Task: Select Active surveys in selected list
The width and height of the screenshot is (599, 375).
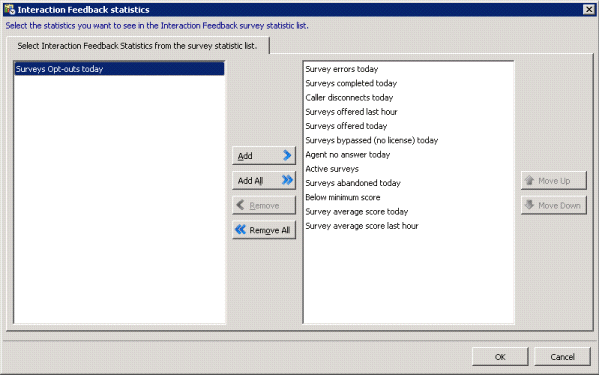Action: click(332, 169)
